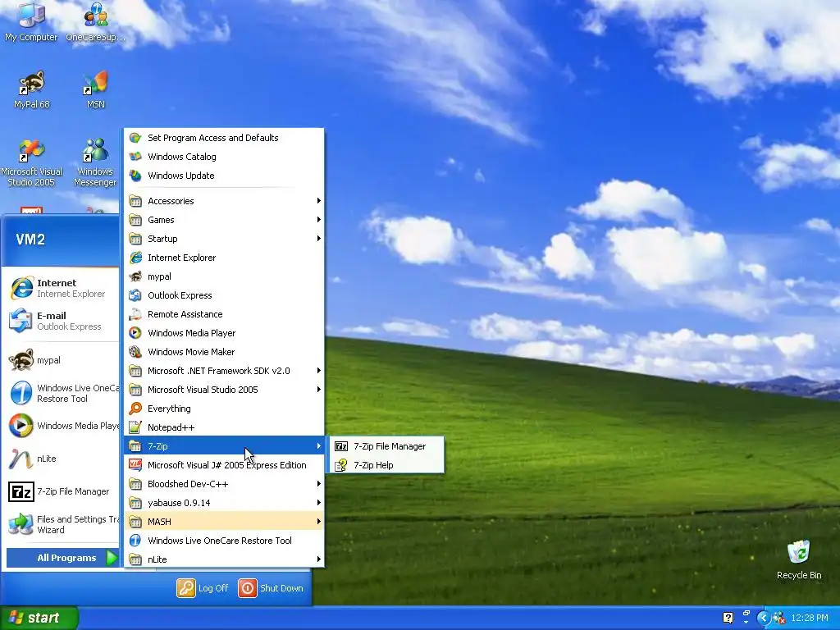840x630 pixels.
Task: Expand Accessories submenu arrow
Action: [318, 200]
